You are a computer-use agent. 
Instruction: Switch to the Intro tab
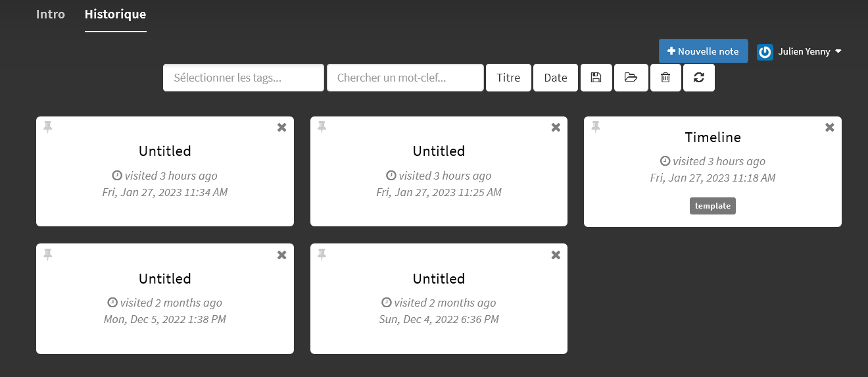pyautogui.click(x=51, y=14)
